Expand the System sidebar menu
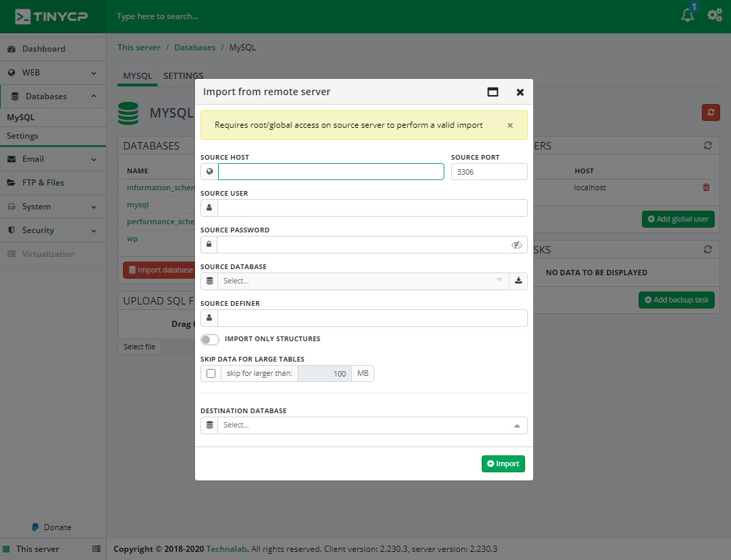731x560 pixels. coord(53,207)
